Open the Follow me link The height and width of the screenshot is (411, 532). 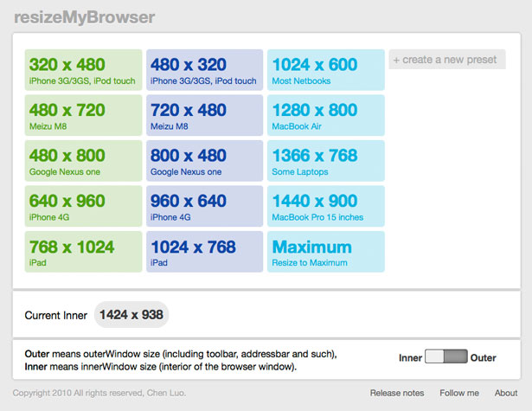(459, 393)
